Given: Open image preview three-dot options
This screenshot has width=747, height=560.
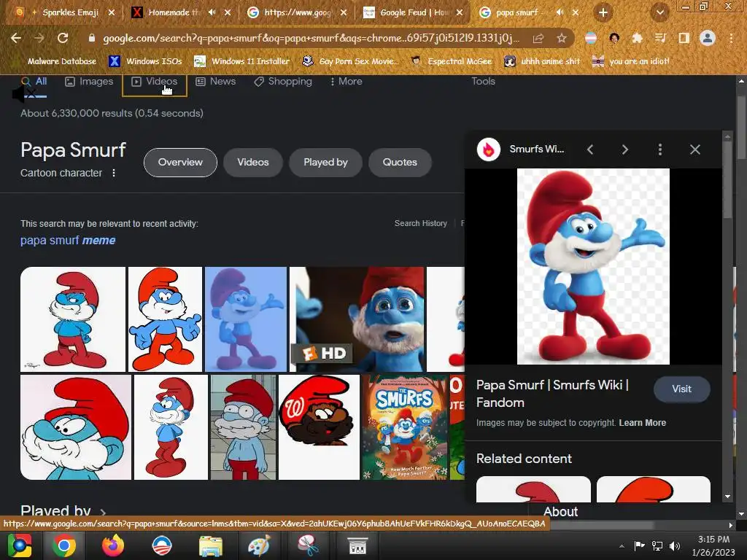Looking at the screenshot, I should 659,149.
